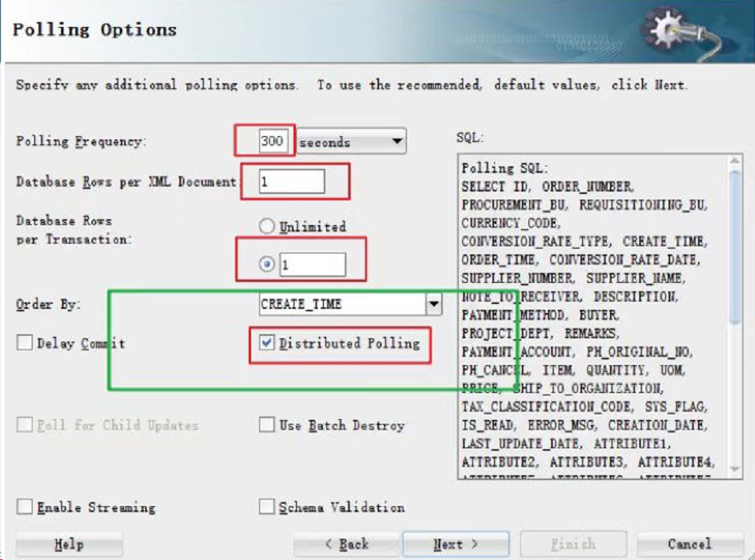Toggle the Enable Streaming checkbox

click(24, 506)
